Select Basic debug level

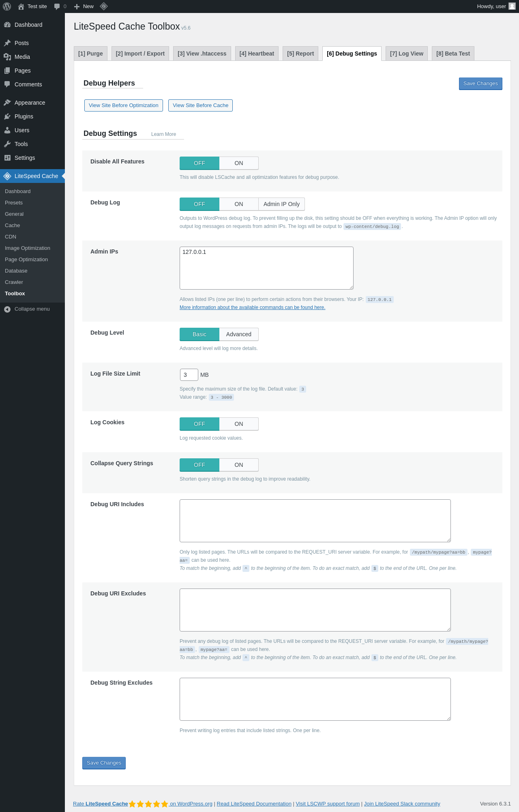pyautogui.click(x=199, y=334)
